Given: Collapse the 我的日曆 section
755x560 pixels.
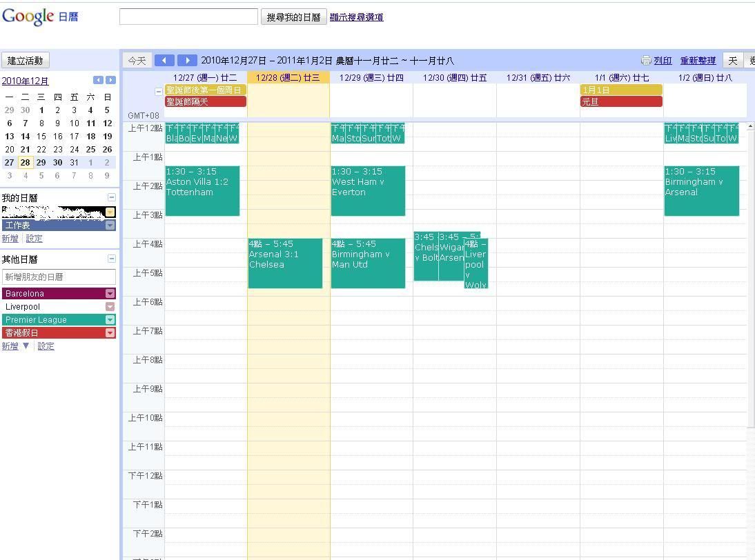Looking at the screenshot, I should tap(112, 197).
